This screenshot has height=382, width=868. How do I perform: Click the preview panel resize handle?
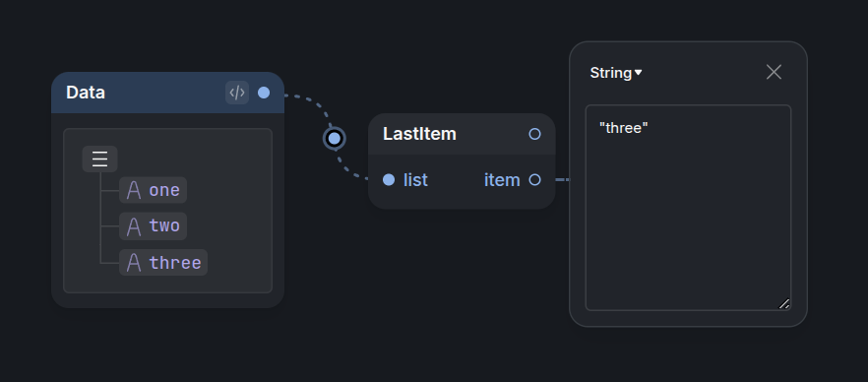click(x=783, y=303)
